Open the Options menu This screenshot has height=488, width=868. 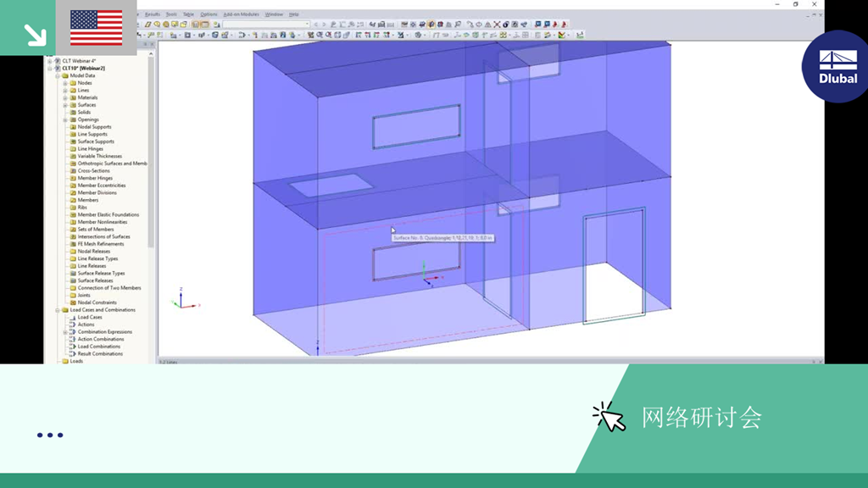click(x=209, y=14)
